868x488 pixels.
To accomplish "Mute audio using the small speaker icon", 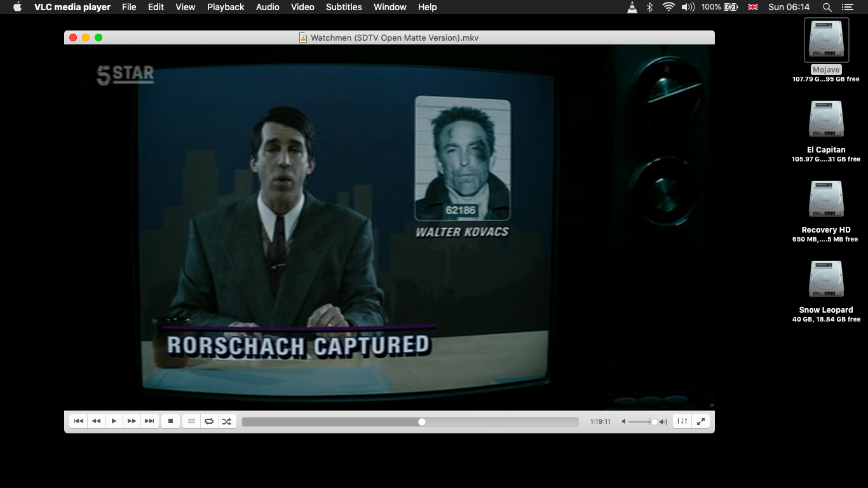I will 623,422.
